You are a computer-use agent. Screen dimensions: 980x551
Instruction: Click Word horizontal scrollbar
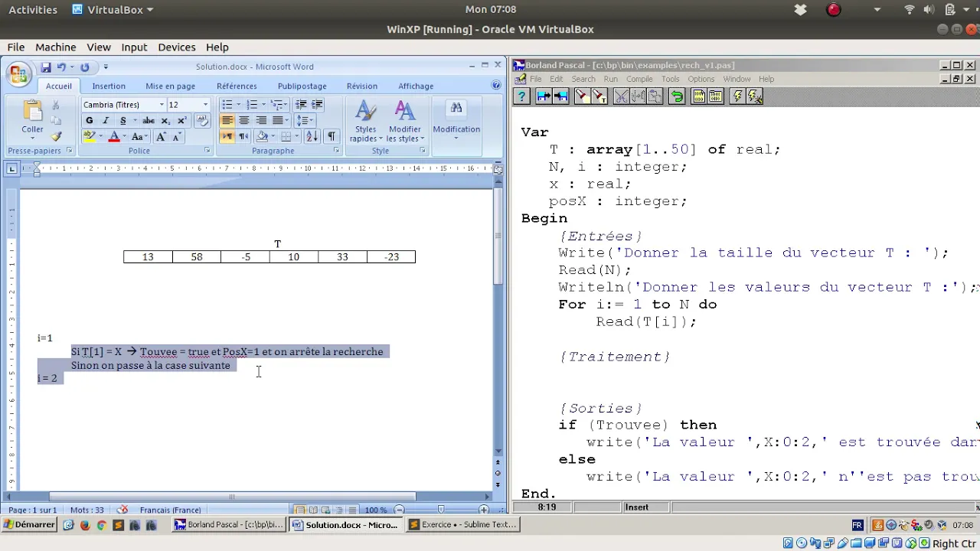pos(233,497)
